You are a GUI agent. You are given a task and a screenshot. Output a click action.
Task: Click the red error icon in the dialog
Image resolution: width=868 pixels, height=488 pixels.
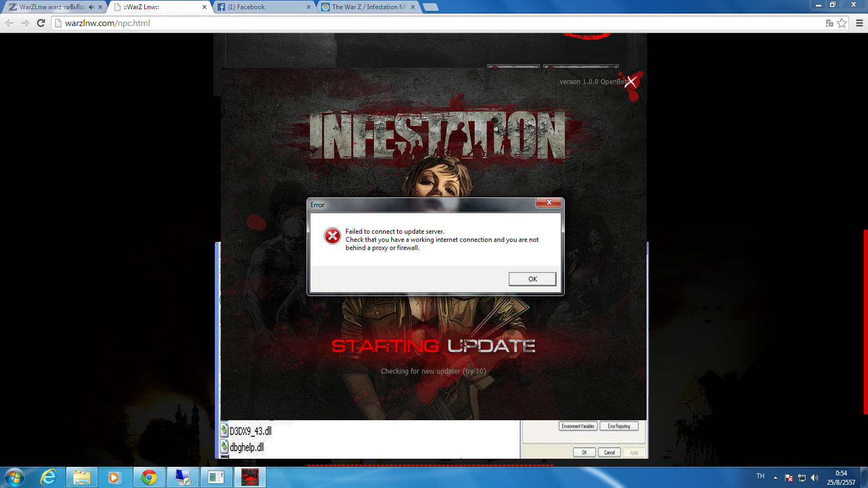[x=333, y=236]
